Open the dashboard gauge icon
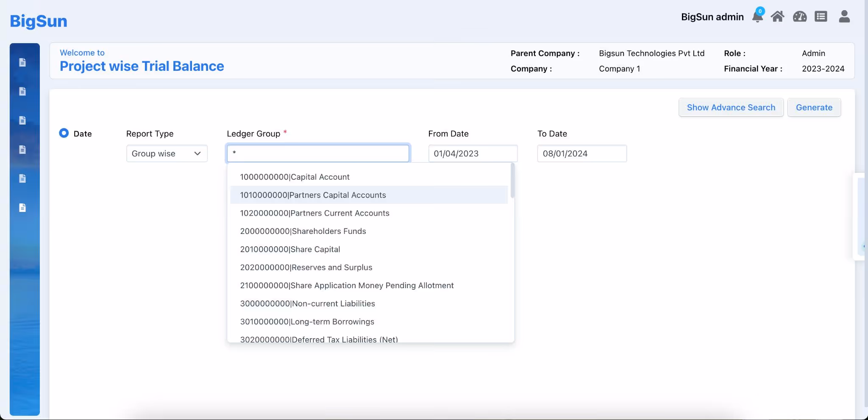Screen dimensions: 868x420 point(800,17)
